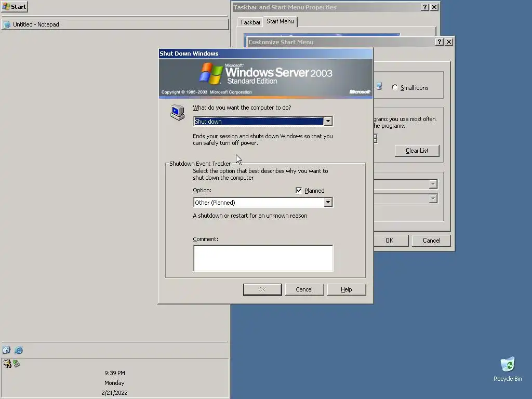Click the keys tray icon
Screen dimensions: 532x399
click(x=7, y=364)
